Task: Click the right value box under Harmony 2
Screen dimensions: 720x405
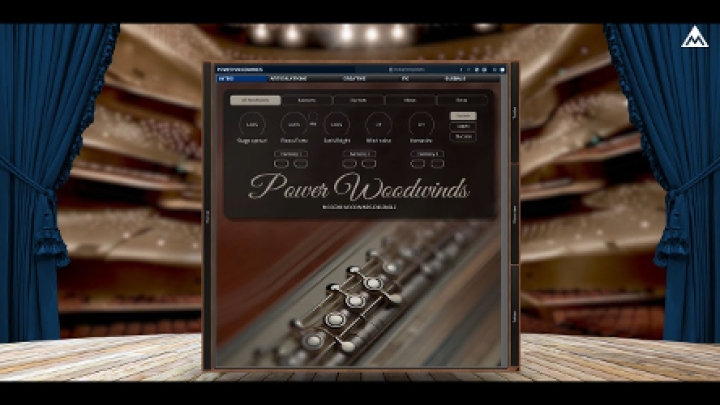Action: (369, 163)
